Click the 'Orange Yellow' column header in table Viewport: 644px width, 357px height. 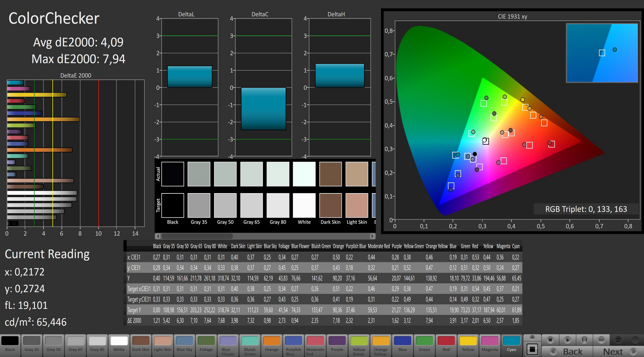(436, 246)
